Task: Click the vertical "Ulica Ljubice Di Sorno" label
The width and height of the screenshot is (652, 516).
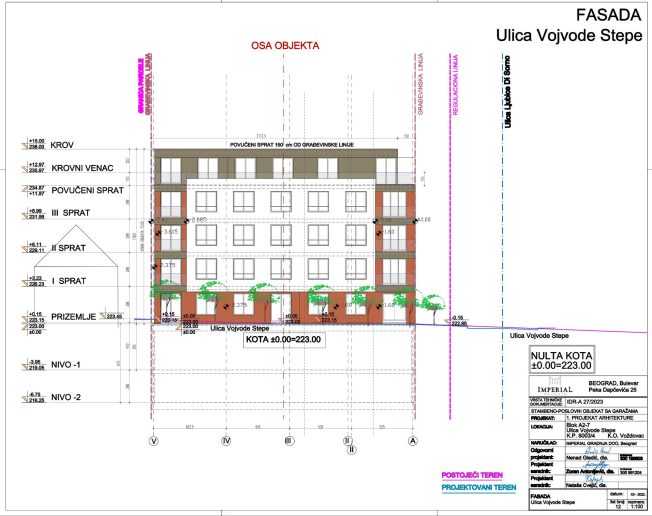Action: tap(507, 91)
